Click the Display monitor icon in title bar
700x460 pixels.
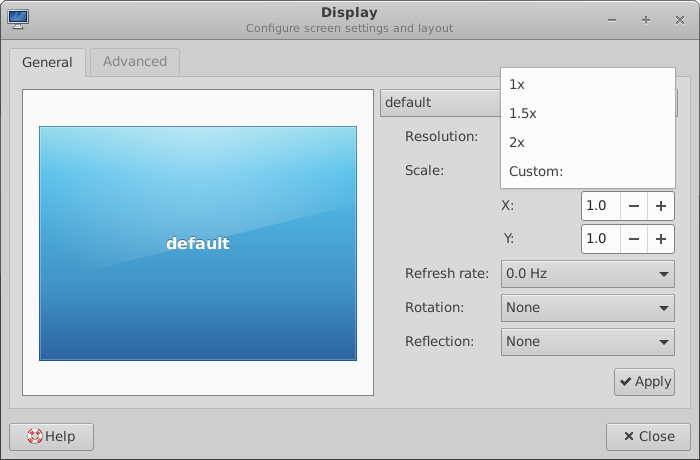point(18,18)
